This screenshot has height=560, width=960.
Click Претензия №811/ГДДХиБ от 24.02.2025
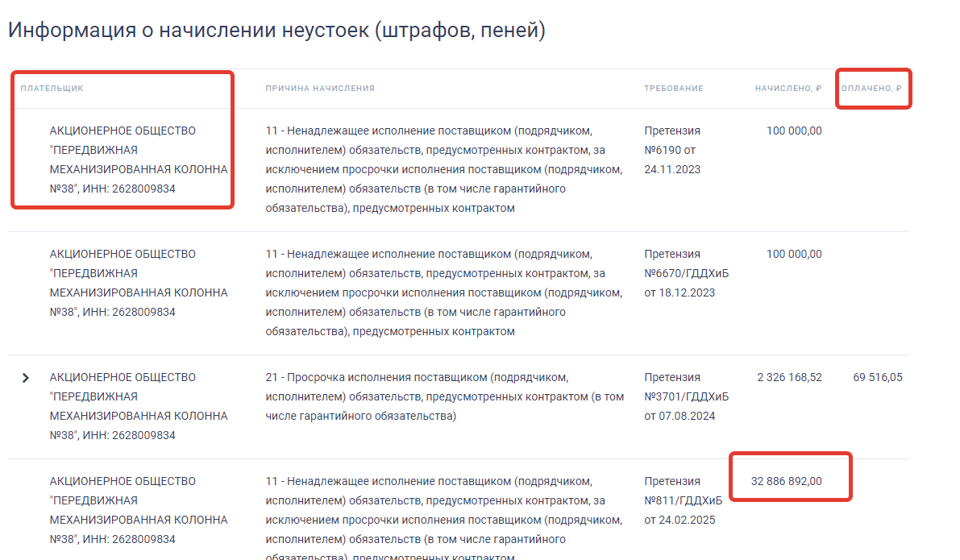click(x=684, y=500)
